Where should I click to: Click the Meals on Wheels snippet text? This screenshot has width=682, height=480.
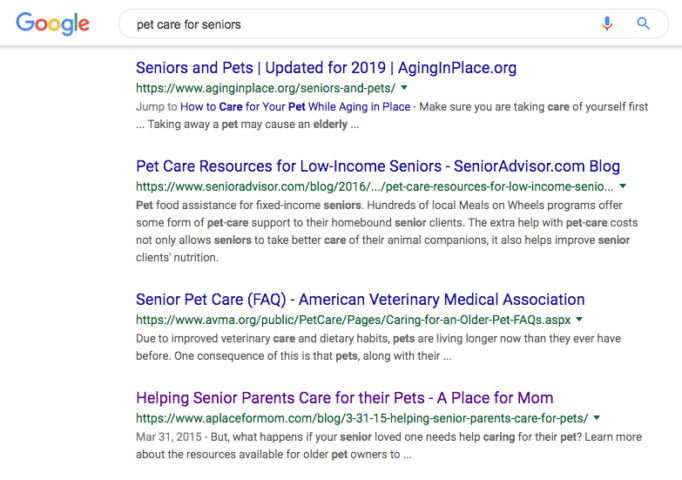(x=387, y=231)
